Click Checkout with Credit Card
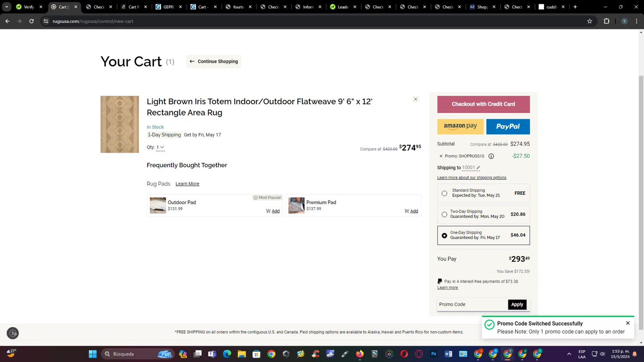 point(483,104)
